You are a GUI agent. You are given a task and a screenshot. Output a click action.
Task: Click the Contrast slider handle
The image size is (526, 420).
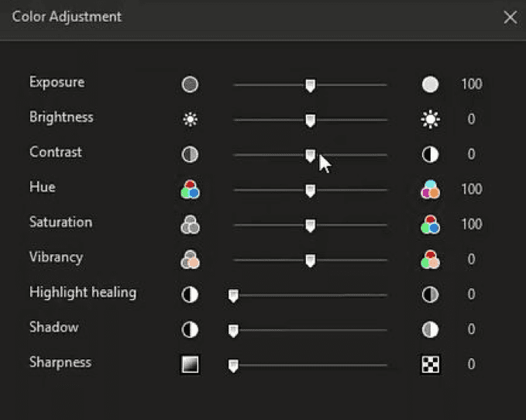click(311, 156)
